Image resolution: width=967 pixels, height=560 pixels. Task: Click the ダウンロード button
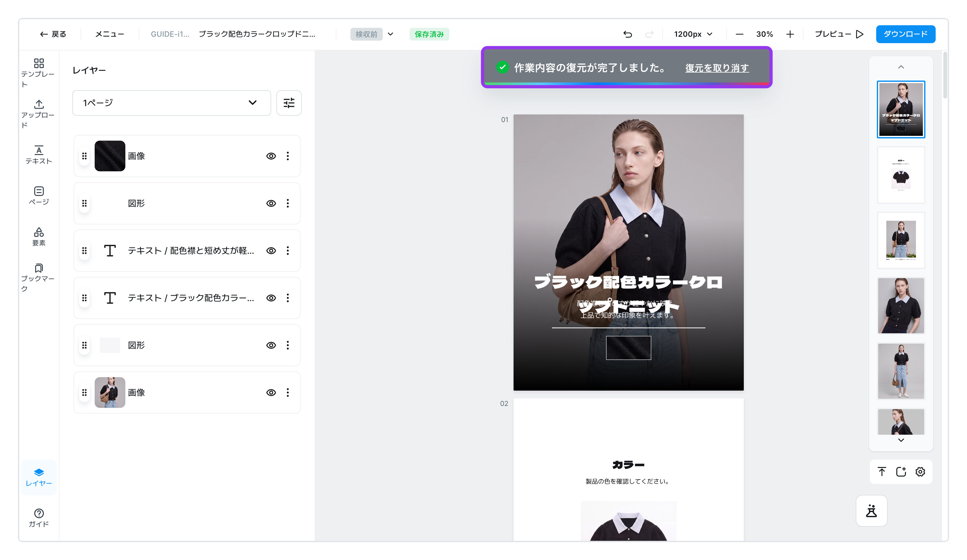906,34
